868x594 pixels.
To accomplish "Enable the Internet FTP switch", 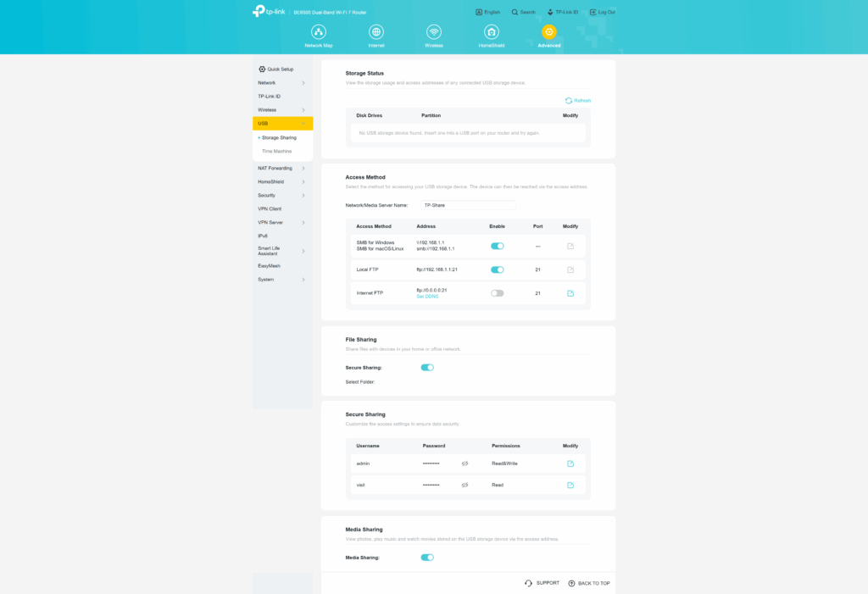I will 497,293.
